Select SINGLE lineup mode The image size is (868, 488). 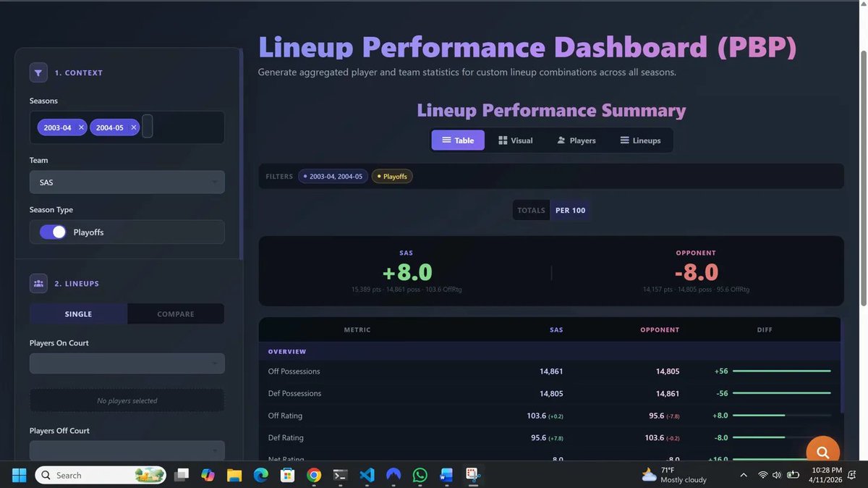click(x=78, y=314)
